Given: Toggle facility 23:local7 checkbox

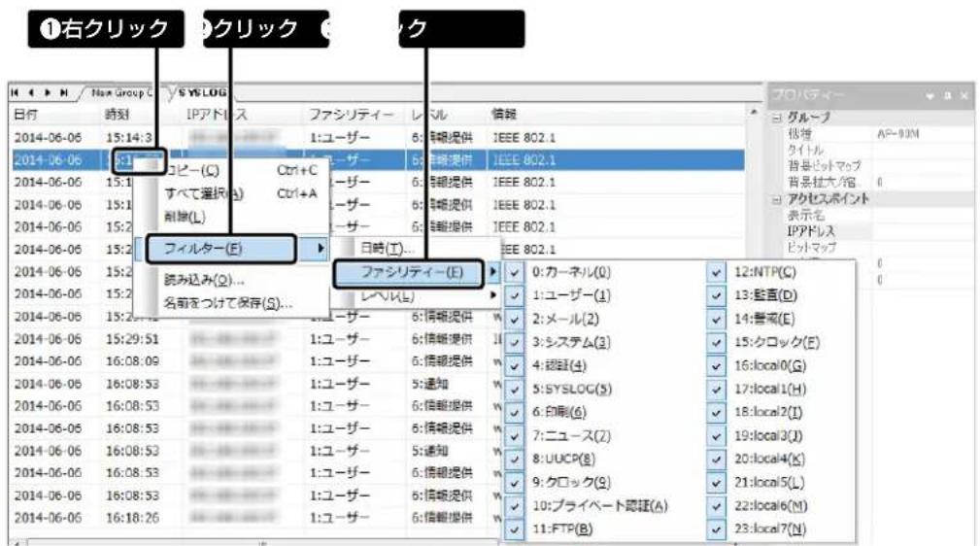Looking at the screenshot, I should pyautogui.click(x=716, y=529).
